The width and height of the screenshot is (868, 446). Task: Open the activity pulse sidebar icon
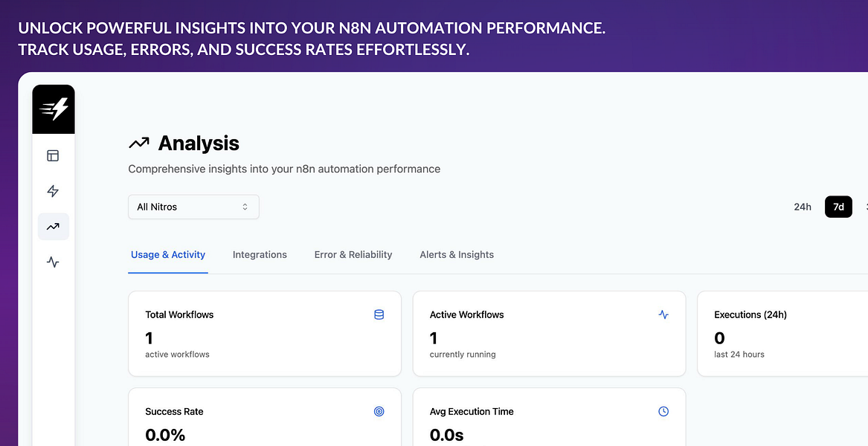[53, 262]
